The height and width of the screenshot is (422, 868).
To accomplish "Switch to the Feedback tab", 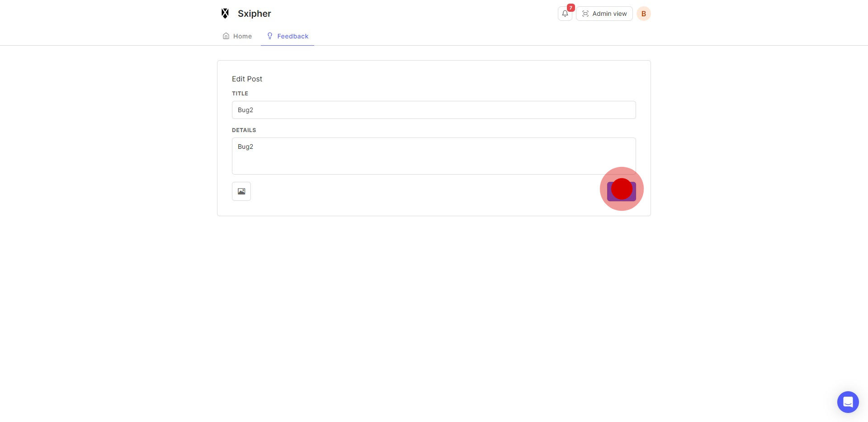I will click(x=292, y=36).
